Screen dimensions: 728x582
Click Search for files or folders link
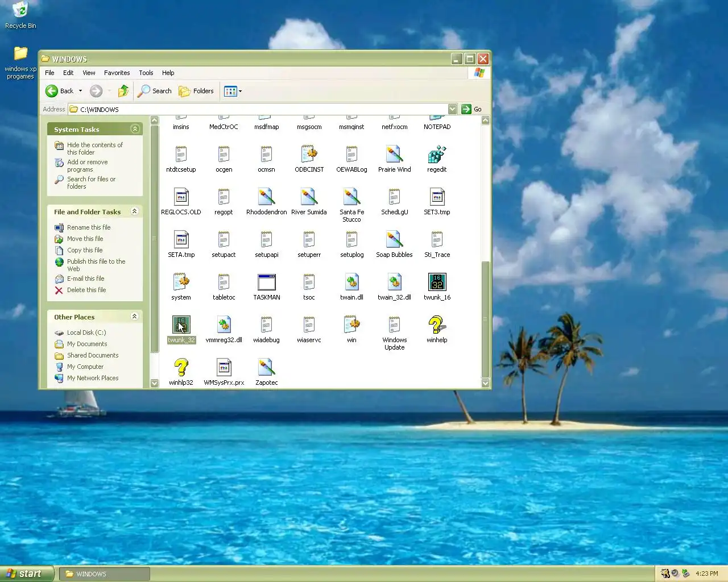(x=91, y=183)
